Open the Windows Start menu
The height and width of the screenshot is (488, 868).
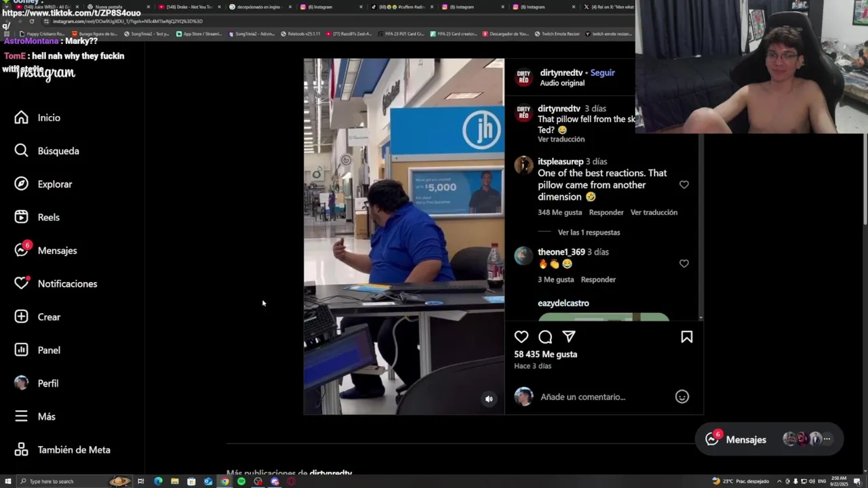coord(7,481)
